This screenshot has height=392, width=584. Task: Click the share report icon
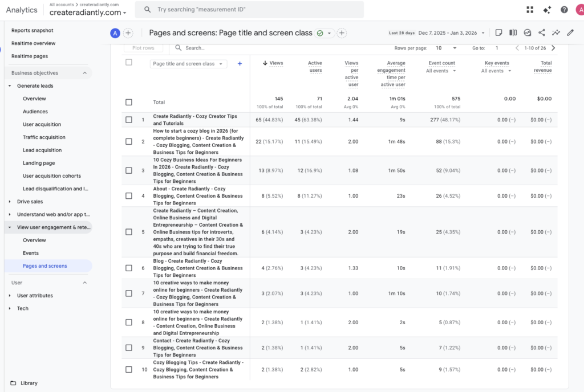point(542,33)
